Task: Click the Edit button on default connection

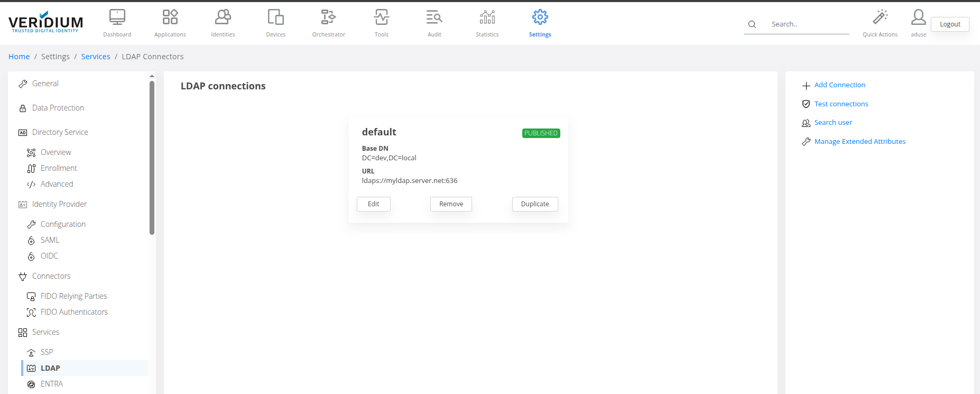Action: [373, 204]
